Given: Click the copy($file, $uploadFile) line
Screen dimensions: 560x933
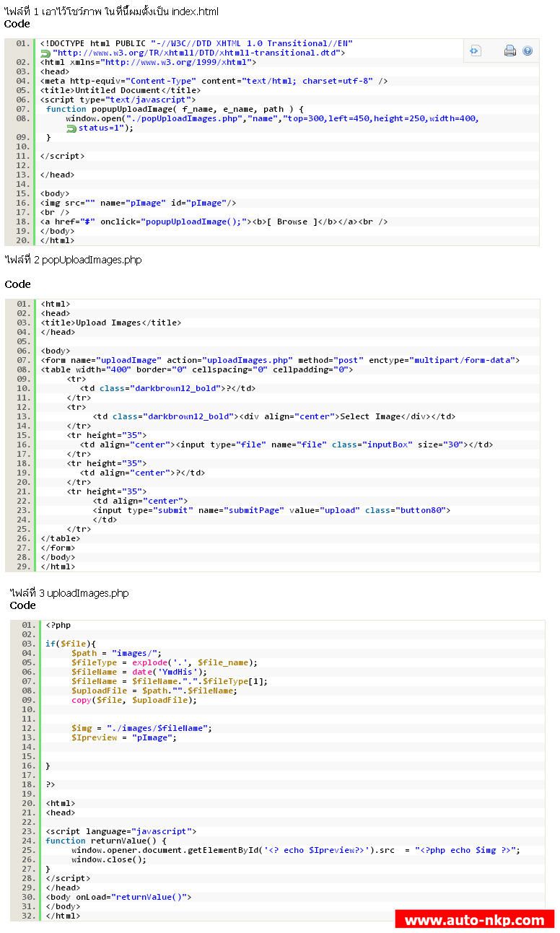Looking at the screenshot, I should [x=134, y=700].
